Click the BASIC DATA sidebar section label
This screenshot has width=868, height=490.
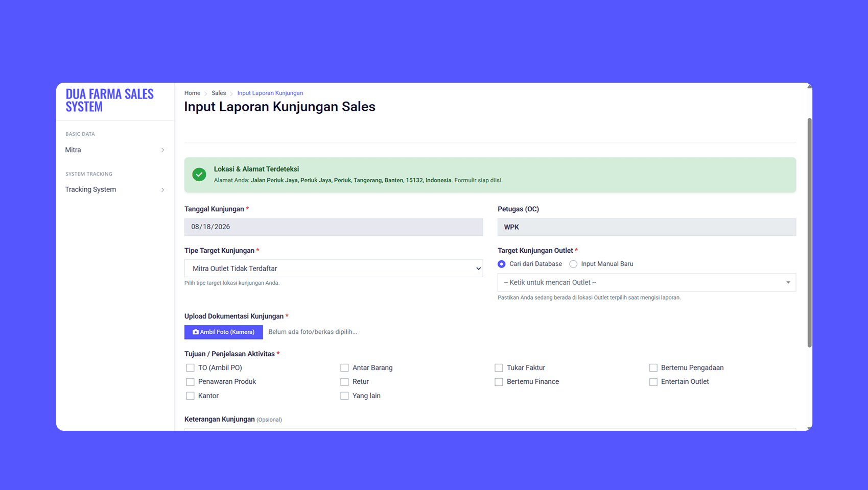click(80, 134)
